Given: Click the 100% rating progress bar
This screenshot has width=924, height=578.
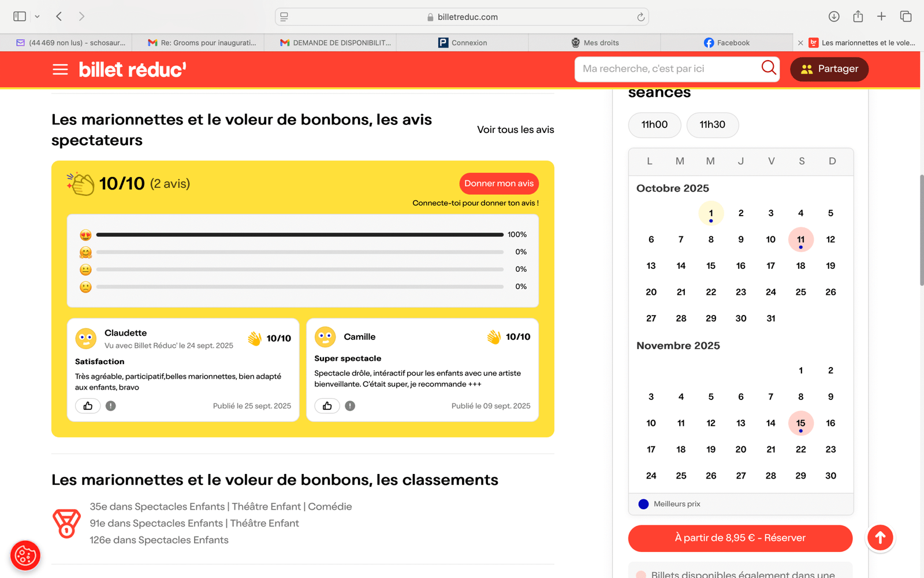Looking at the screenshot, I should [300, 235].
